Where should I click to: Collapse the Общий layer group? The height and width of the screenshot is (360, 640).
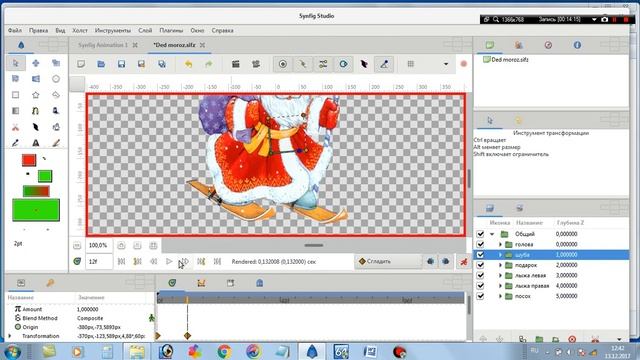coord(492,234)
